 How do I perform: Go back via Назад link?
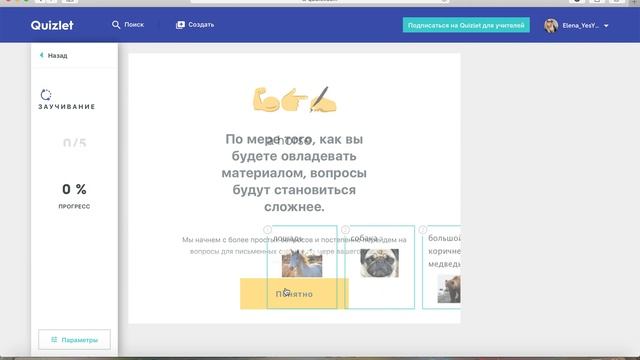(x=58, y=56)
